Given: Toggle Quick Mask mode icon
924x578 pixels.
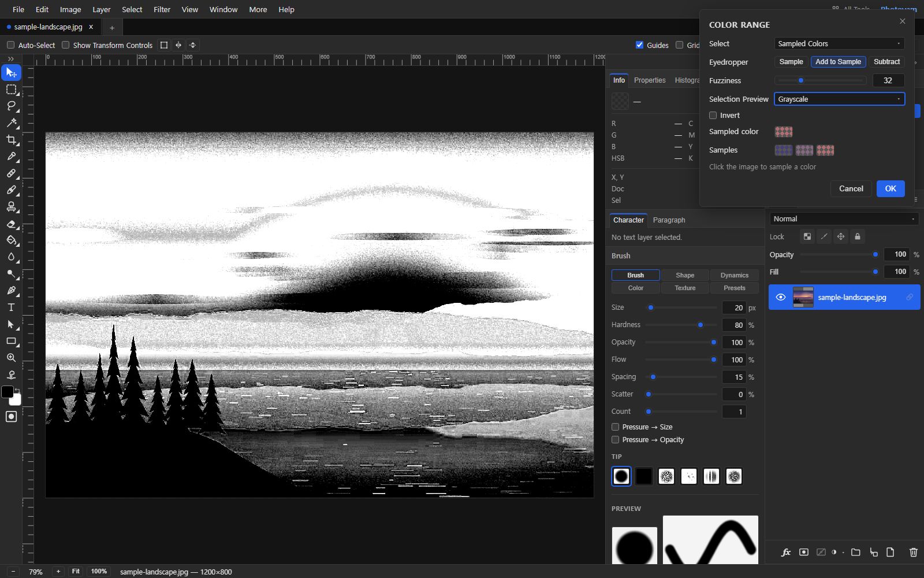Looking at the screenshot, I should 11,417.
